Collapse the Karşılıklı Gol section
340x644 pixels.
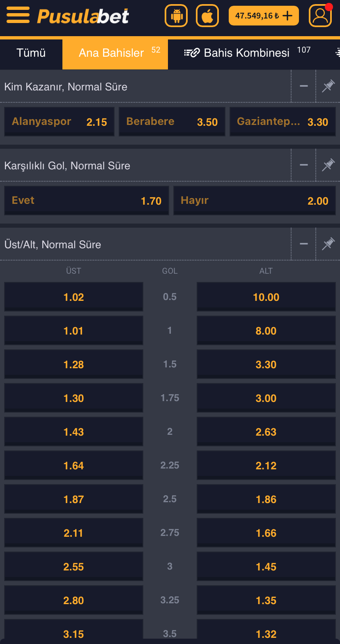(x=303, y=165)
